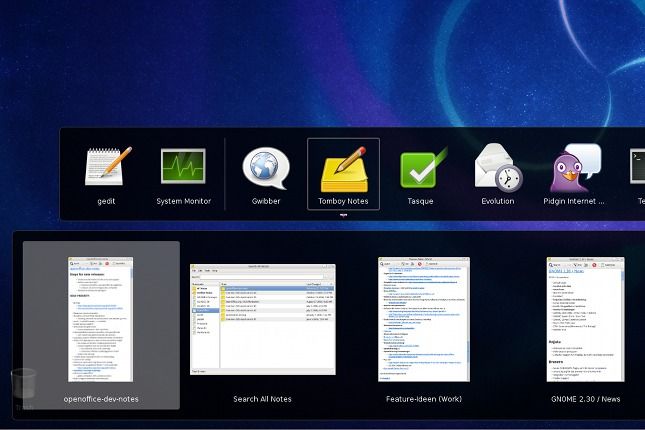This screenshot has height=430, width=645.
Task: Select the openoffice-dev-notes window thumbnail
Action: click(x=100, y=319)
